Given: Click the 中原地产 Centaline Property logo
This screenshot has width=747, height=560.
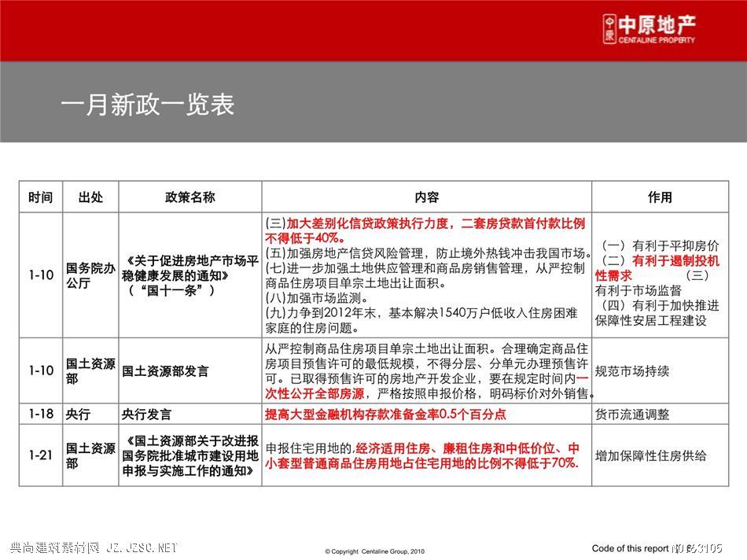Looking at the screenshot, I should pyautogui.click(x=649, y=29).
